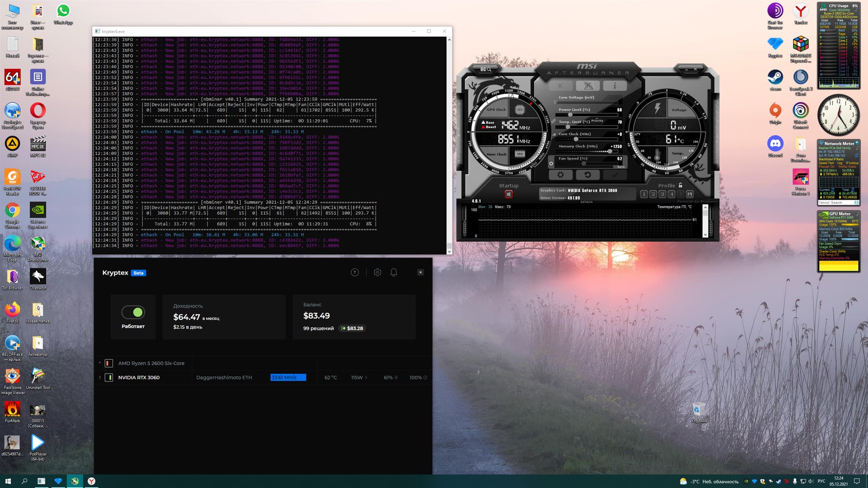
Task: Open AIDA64 desktop shortcut
Action: pyautogui.click(x=13, y=80)
